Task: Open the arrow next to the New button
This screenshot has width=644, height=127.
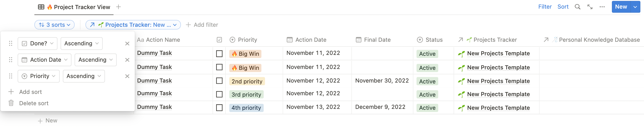Action: coord(635,7)
